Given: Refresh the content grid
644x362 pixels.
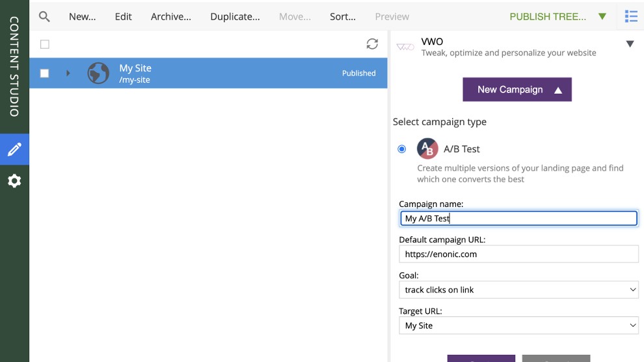Looking at the screenshot, I should pyautogui.click(x=372, y=44).
